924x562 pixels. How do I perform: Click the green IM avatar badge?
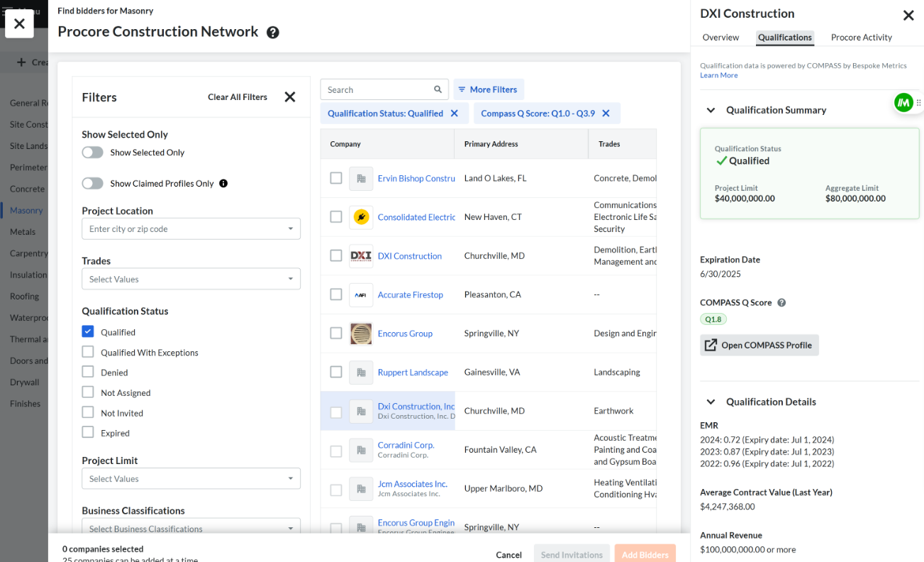pos(903,102)
